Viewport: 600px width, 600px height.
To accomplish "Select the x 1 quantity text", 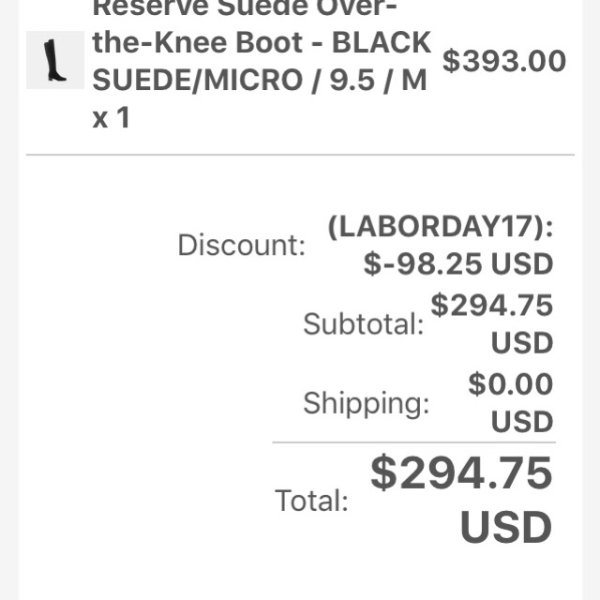I will click(x=111, y=117).
